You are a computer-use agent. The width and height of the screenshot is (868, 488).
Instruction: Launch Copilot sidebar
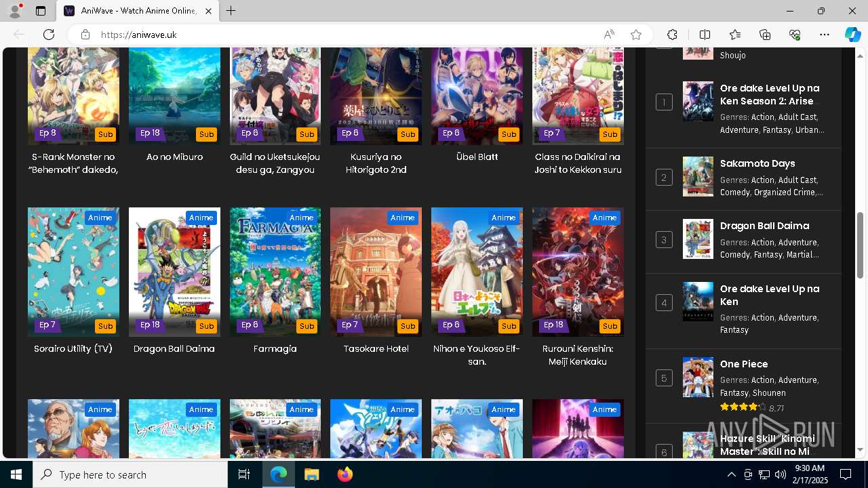point(852,35)
